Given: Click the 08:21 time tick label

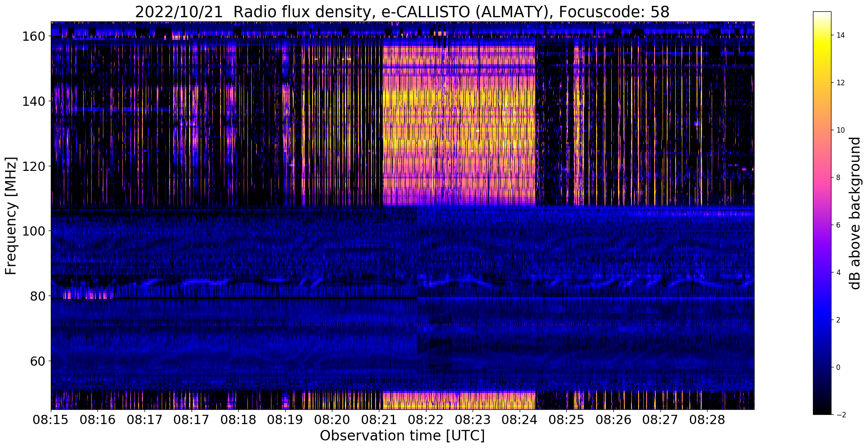Looking at the screenshot, I should (x=379, y=420).
